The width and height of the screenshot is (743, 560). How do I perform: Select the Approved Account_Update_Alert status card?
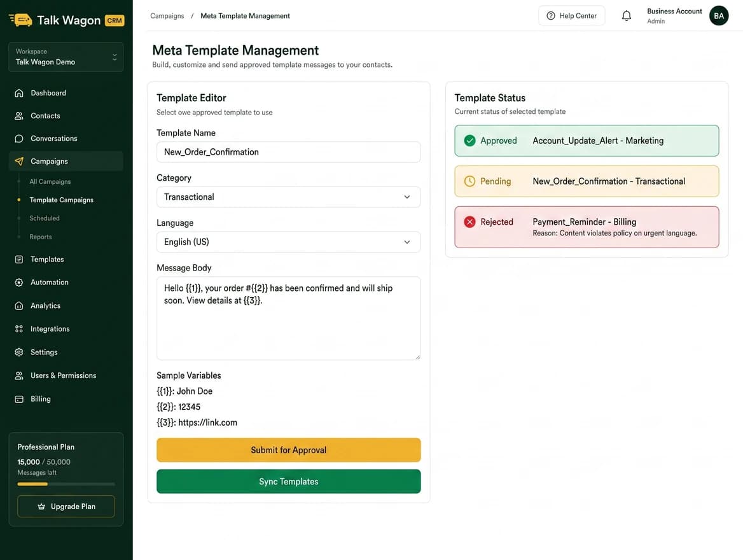tap(587, 141)
